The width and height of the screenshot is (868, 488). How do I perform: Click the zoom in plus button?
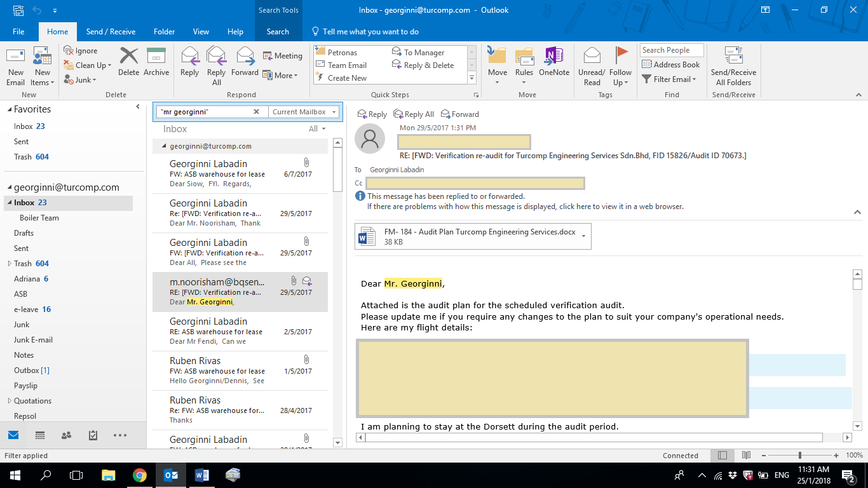(836, 455)
